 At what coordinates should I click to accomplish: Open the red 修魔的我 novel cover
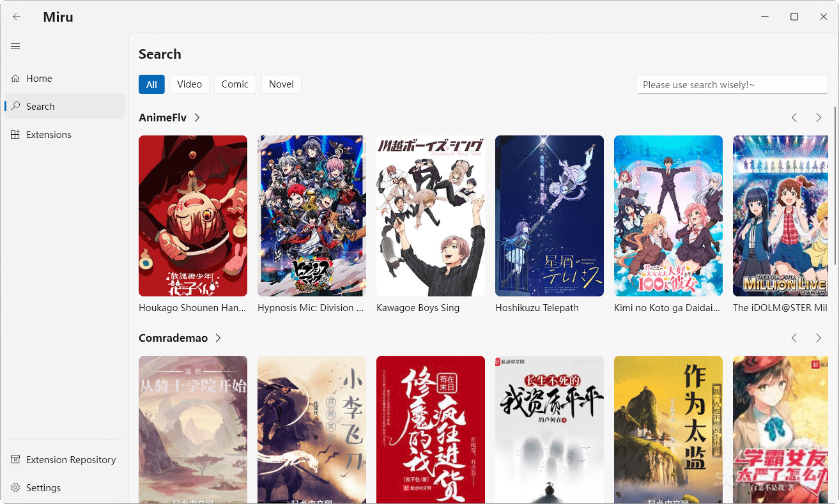pyautogui.click(x=431, y=429)
